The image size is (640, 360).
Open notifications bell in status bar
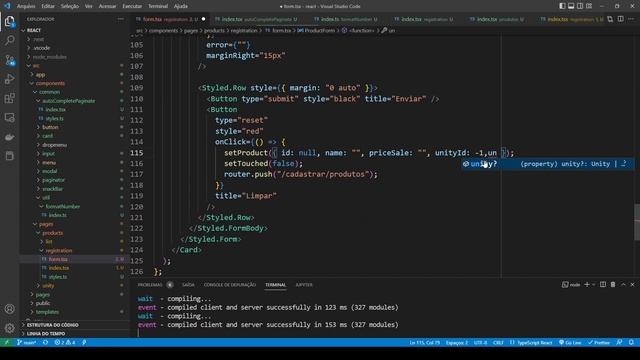[631, 342]
